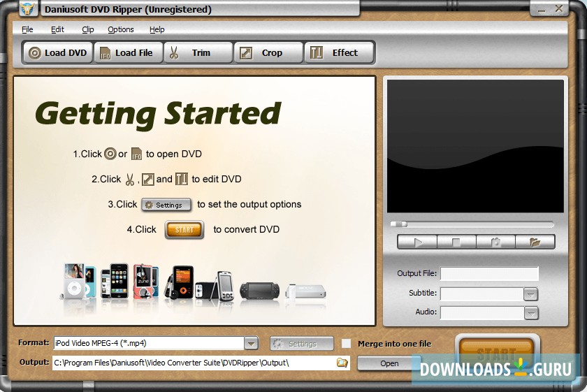Click the Daniusoft app icon in the title bar

pyautogui.click(x=29, y=8)
